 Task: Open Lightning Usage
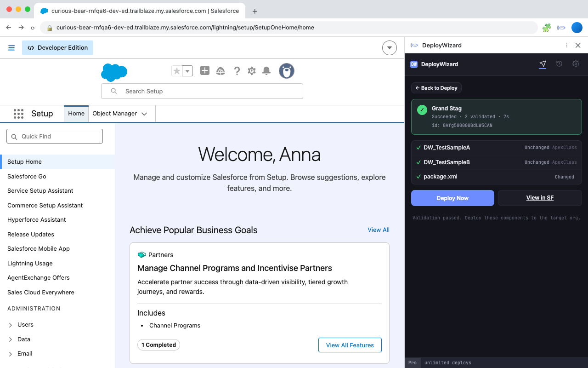click(30, 264)
